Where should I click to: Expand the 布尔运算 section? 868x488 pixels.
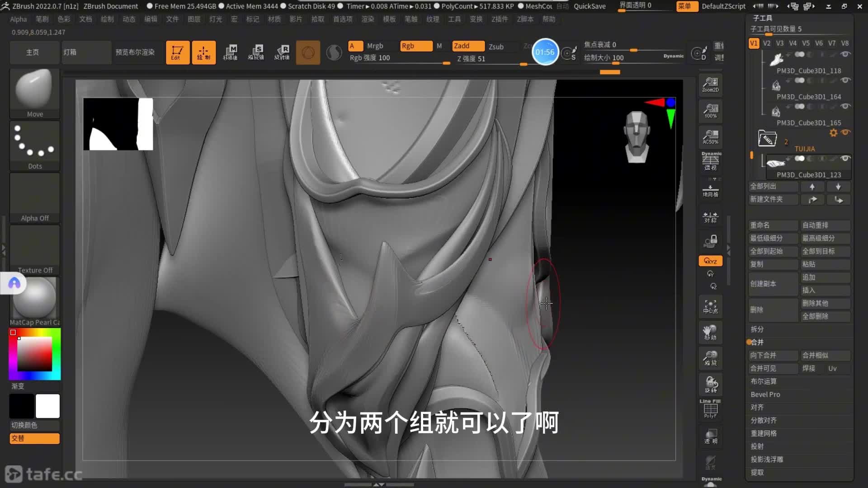763,381
